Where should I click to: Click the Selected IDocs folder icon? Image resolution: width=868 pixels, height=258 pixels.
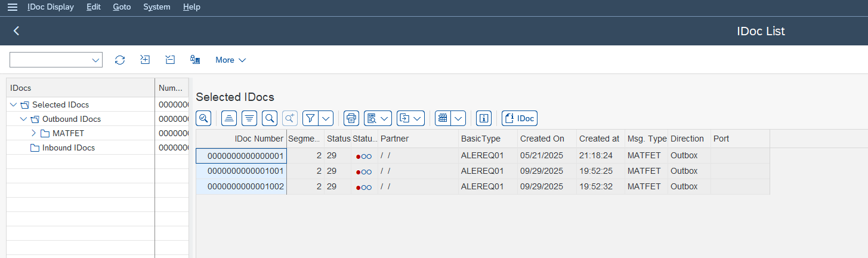25,105
